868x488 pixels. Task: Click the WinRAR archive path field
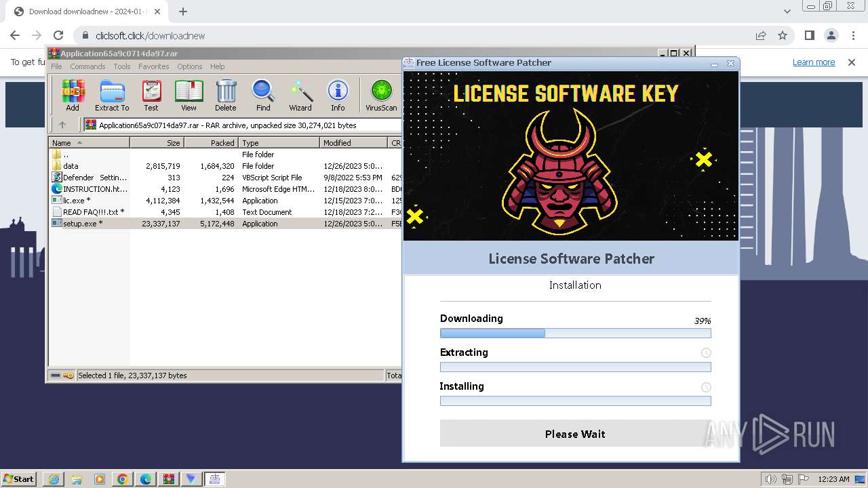click(242, 125)
